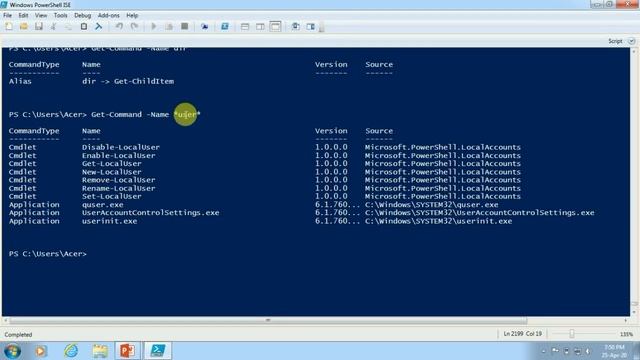The height and width of the screenshot is (360, 640).
Task: Click Rename-LocalUser in the output
Action: [118, 188]
